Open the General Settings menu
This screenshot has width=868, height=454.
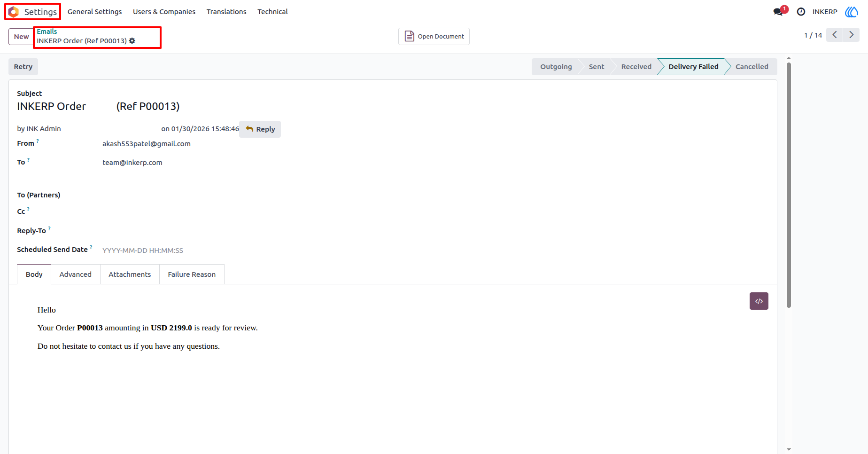[94, 12]
